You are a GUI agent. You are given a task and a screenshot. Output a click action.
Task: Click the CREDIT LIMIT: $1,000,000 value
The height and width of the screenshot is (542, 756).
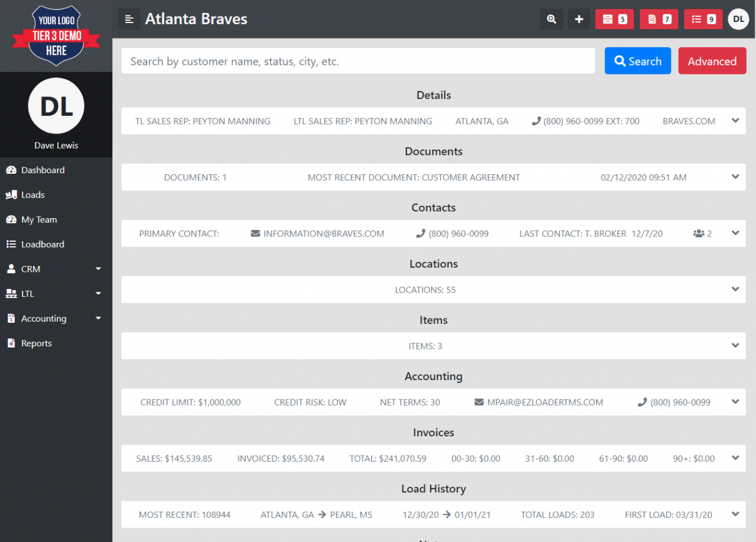point(190,402)
